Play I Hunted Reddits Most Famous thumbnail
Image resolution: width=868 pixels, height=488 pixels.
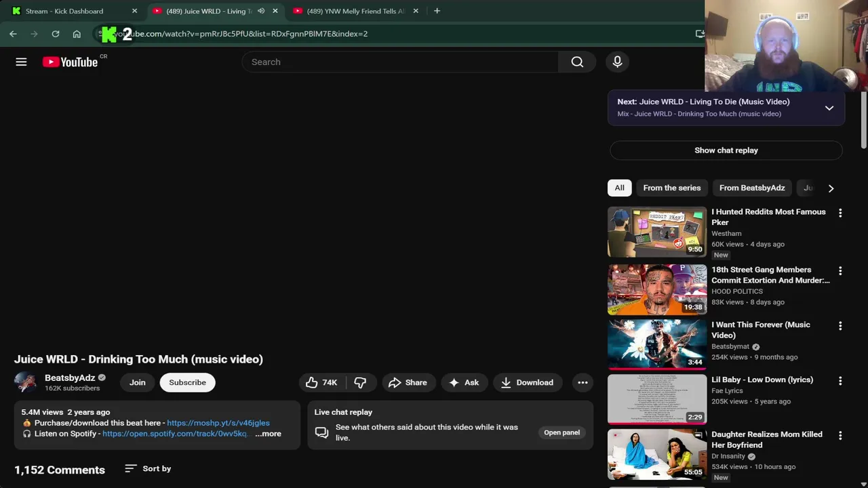coord(656,232)
